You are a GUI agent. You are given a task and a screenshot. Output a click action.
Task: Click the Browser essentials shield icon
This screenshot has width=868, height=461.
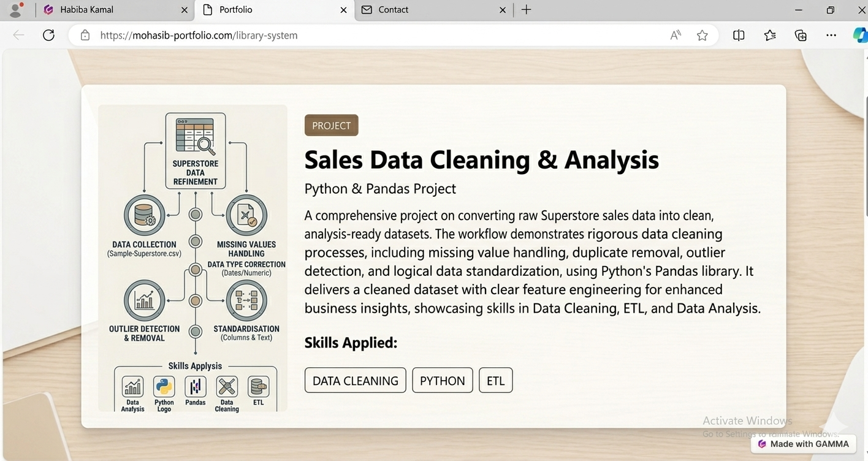pos(800,35)
